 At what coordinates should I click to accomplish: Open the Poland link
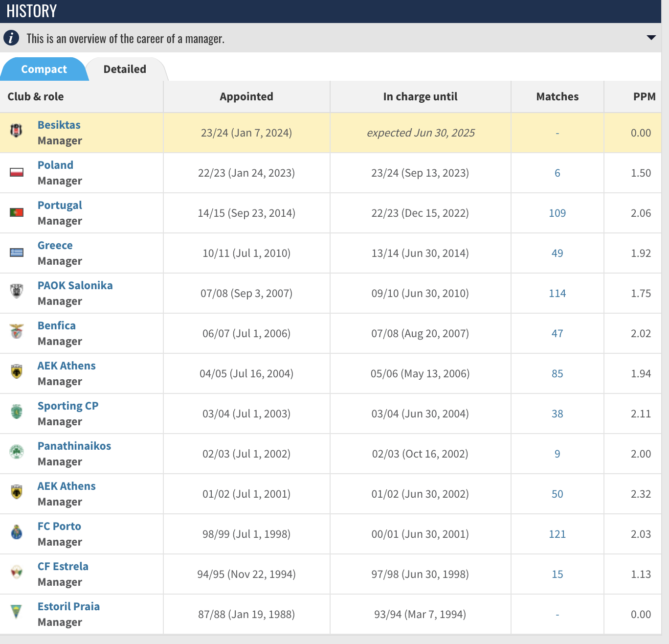coord(55,165)
